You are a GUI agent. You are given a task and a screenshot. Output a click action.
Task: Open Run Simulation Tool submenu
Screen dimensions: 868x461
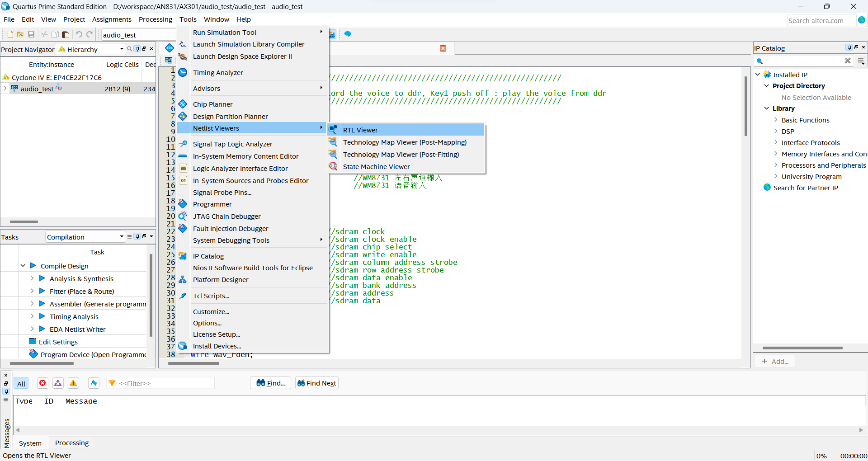tap(253, 32)
